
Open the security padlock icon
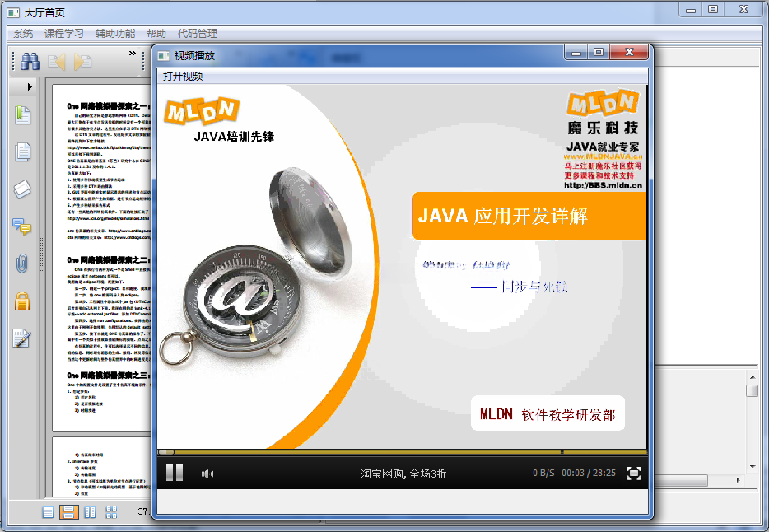coord(22,301)
